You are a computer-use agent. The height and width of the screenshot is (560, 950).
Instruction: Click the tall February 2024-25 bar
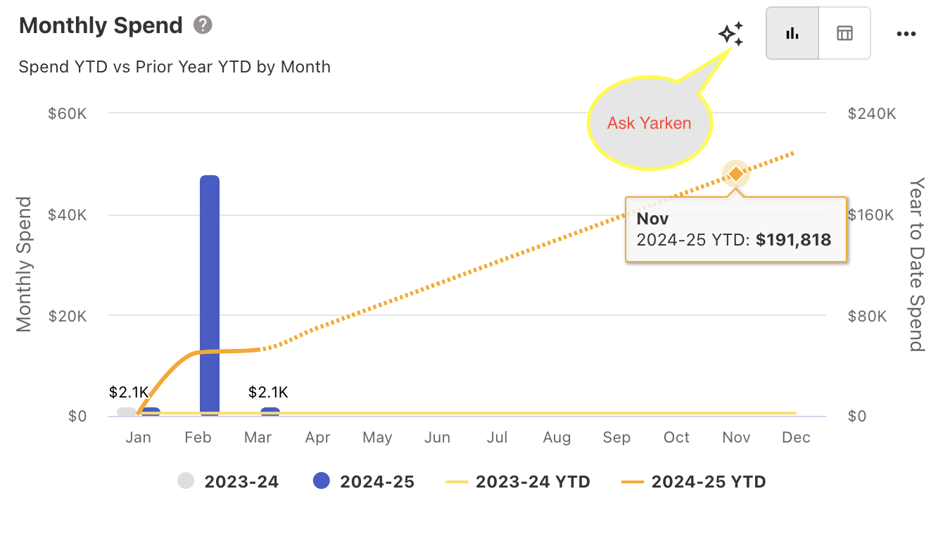tap(210, 295)
